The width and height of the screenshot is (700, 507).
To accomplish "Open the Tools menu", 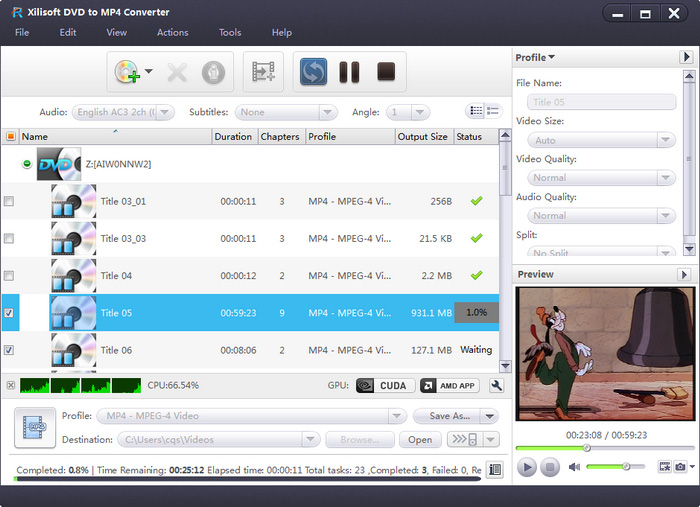I will pyautogui.click(x=230, y=32).
